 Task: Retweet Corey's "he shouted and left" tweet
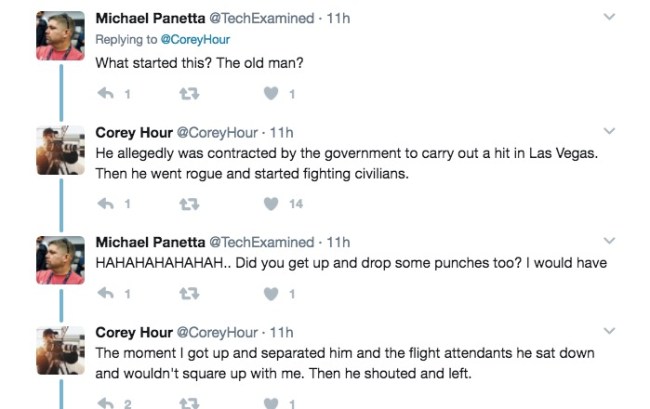186,403
